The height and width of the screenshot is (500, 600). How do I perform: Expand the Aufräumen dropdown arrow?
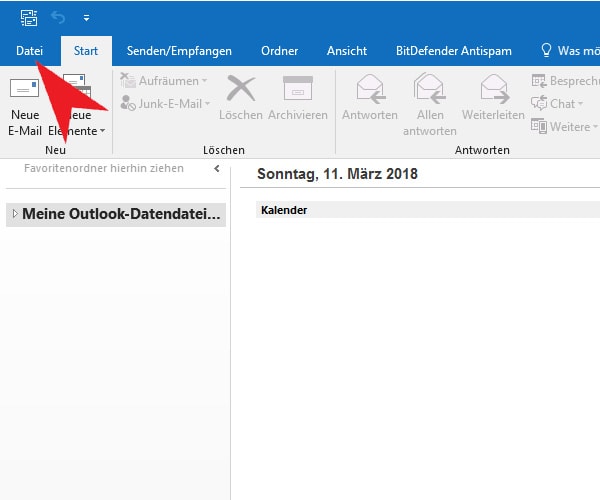(x=205, y=81)
